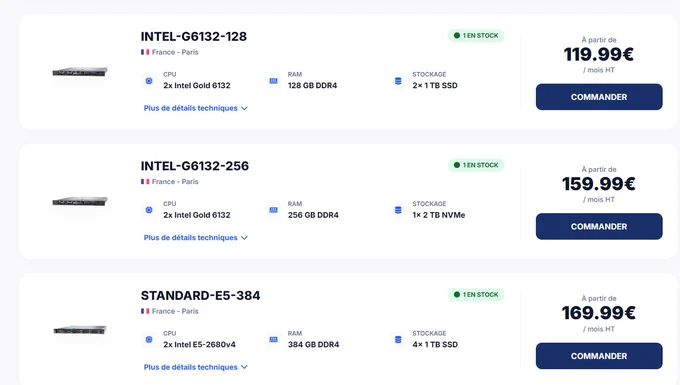Open the STANDARD-E5-384 title link
This screenshot has width=680, height=385.
point(200,295)
